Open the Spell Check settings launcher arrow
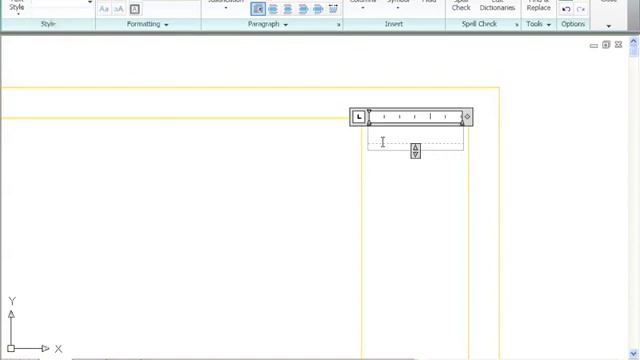This screenshot has height=360, width=640. click(x=517, y=25)
